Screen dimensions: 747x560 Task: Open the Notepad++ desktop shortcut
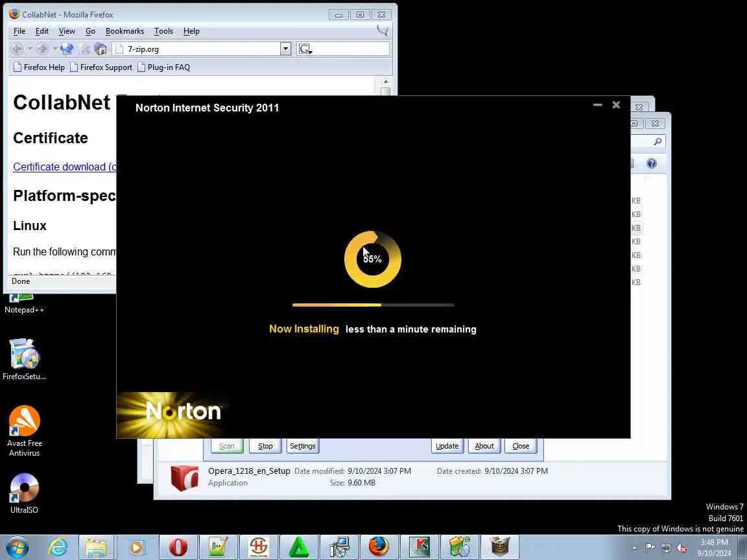[24, 304]
